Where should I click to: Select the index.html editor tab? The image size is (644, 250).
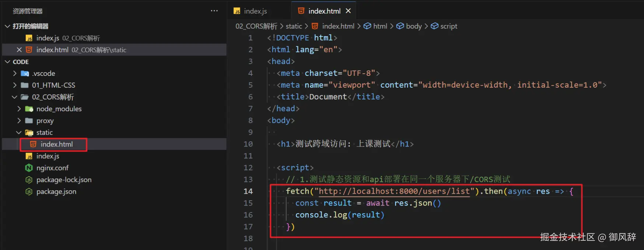324,11
